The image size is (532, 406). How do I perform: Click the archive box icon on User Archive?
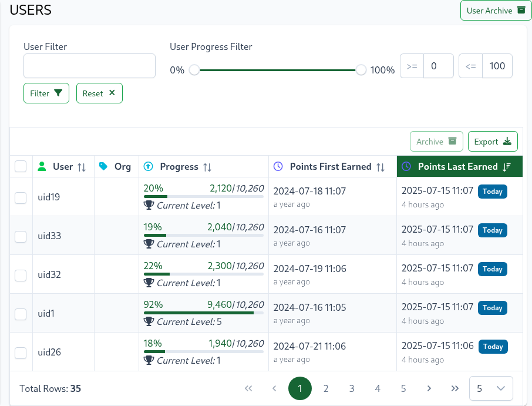coord(521,10)
